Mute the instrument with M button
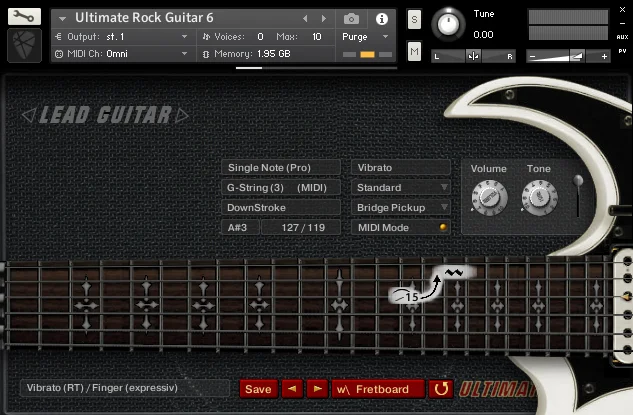 pos(414,51)
